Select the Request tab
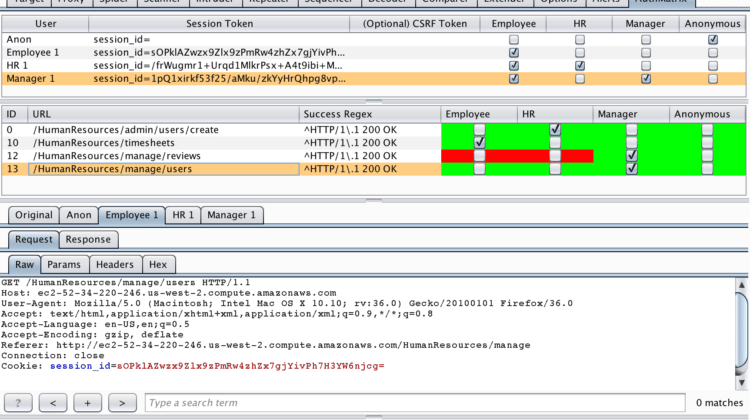The image size is (750, 420). pos(33,239)
